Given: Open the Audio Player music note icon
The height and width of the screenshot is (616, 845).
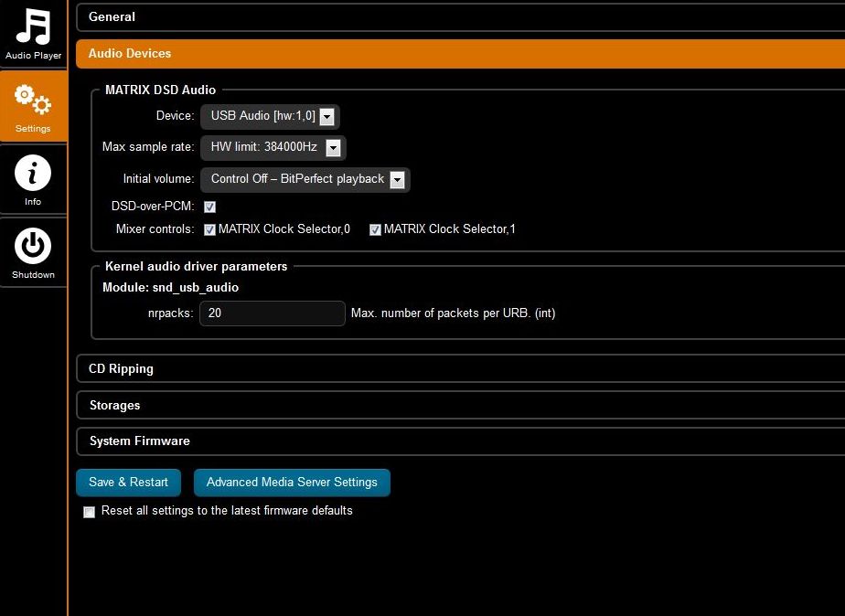Looking at the screenshot, I should pos(33,26).
